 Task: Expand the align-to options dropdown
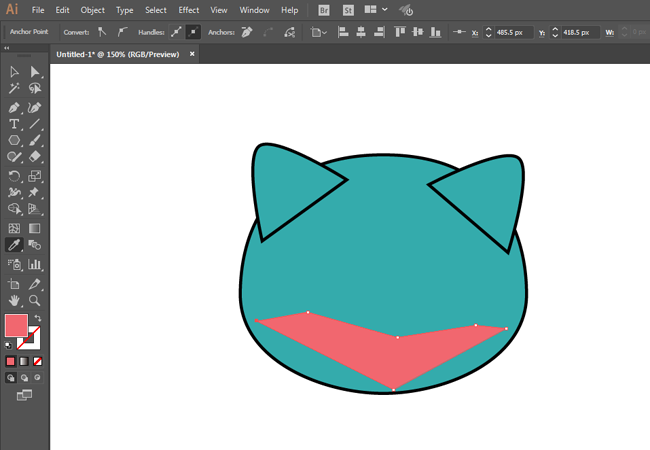click(318, 32)
